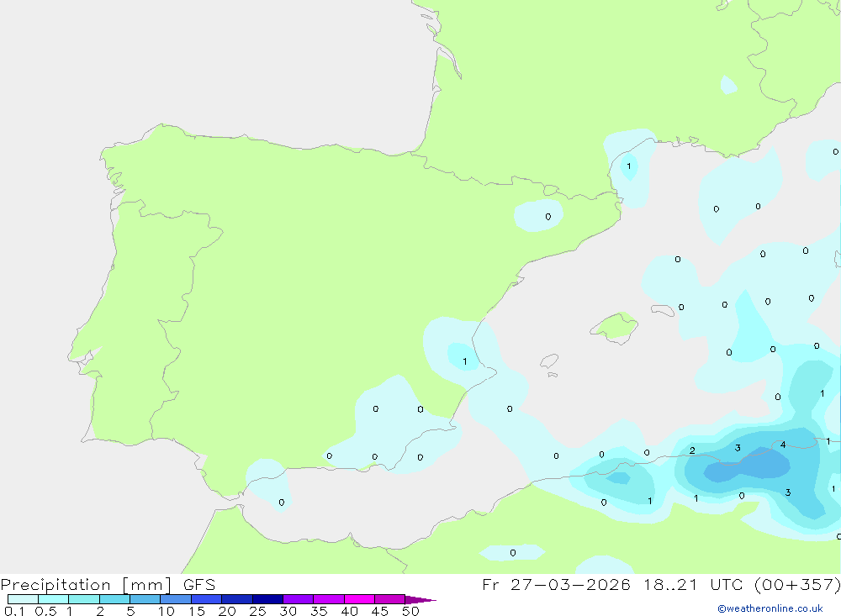Screen dimensions: 841x616
Task: Click the '25' legend scale label
Action: [257, 611]
